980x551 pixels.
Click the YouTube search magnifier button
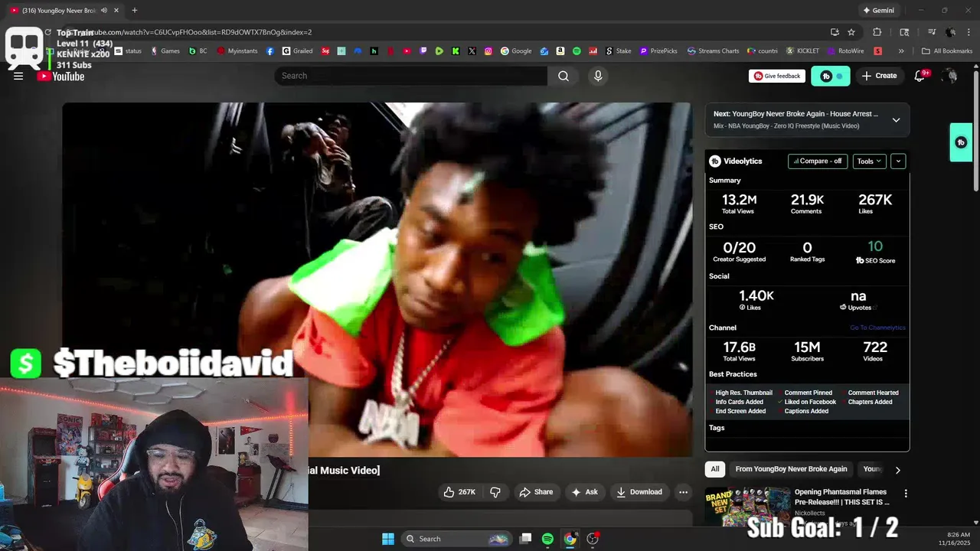tap(563, 76)
